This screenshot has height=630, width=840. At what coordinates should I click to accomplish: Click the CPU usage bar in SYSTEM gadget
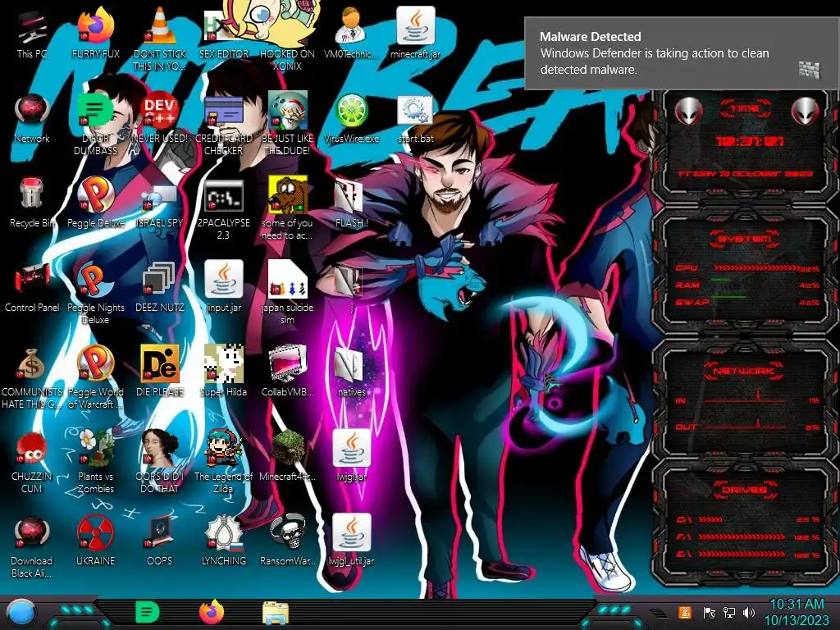[x=756, y=267]
